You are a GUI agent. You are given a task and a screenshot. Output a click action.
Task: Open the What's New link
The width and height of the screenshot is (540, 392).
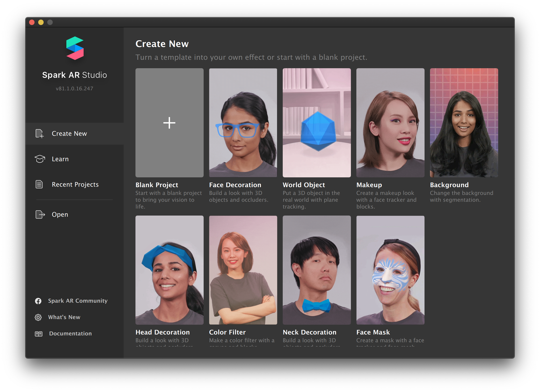click(x=64, y=317)
